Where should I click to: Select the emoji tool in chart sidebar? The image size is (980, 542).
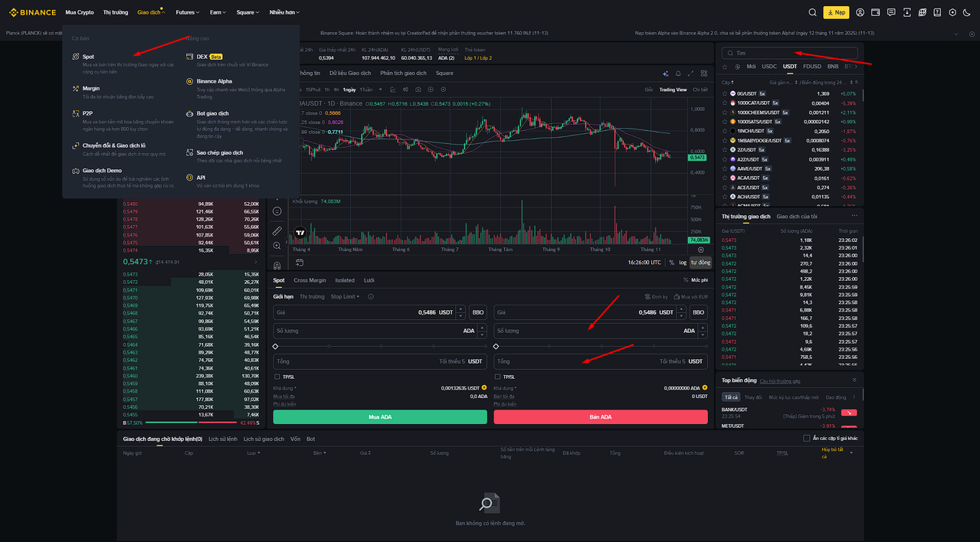277,211
